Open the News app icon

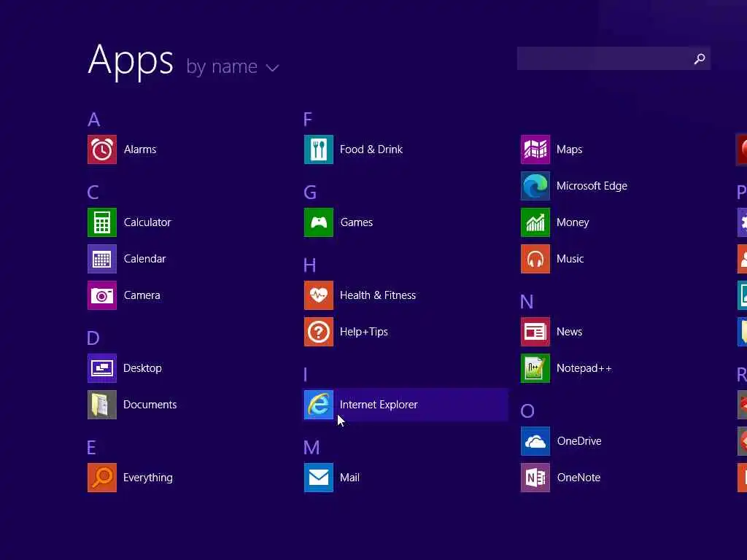point(535,332)
